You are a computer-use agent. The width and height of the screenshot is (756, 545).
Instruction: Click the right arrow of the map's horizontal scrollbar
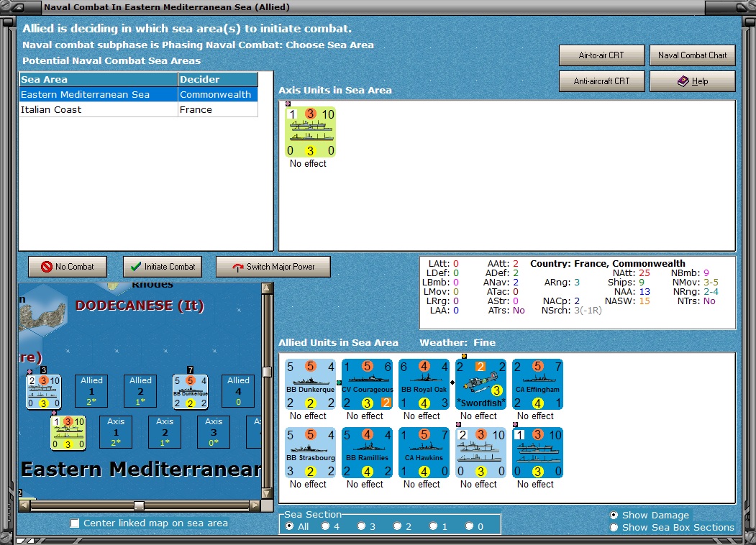[x=255, y=505]
